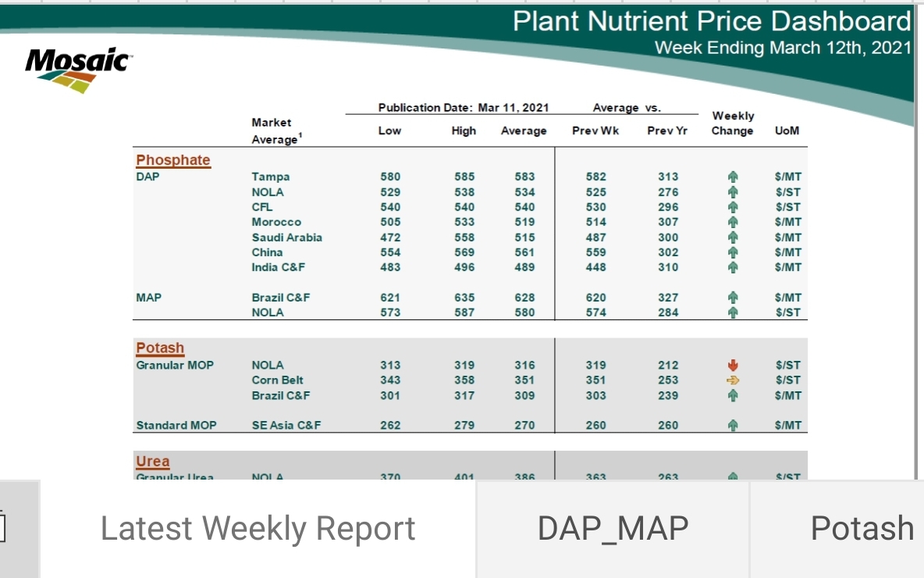Click the SE Asia C&F market label
Screen dimensions: 924x578
(286, 425)
